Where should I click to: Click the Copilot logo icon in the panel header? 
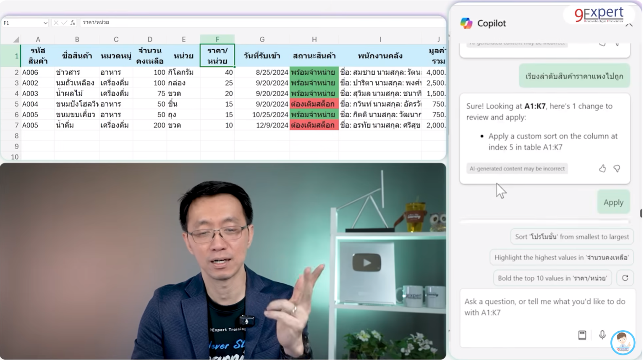pos(466,23)
